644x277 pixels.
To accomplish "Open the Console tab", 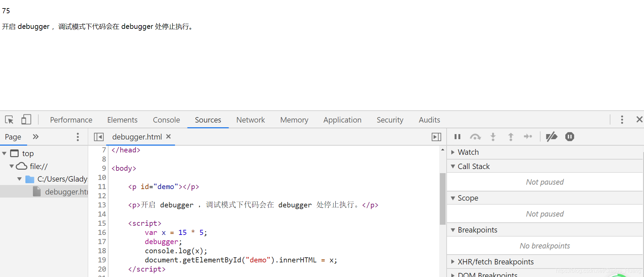I will (167, 120).
